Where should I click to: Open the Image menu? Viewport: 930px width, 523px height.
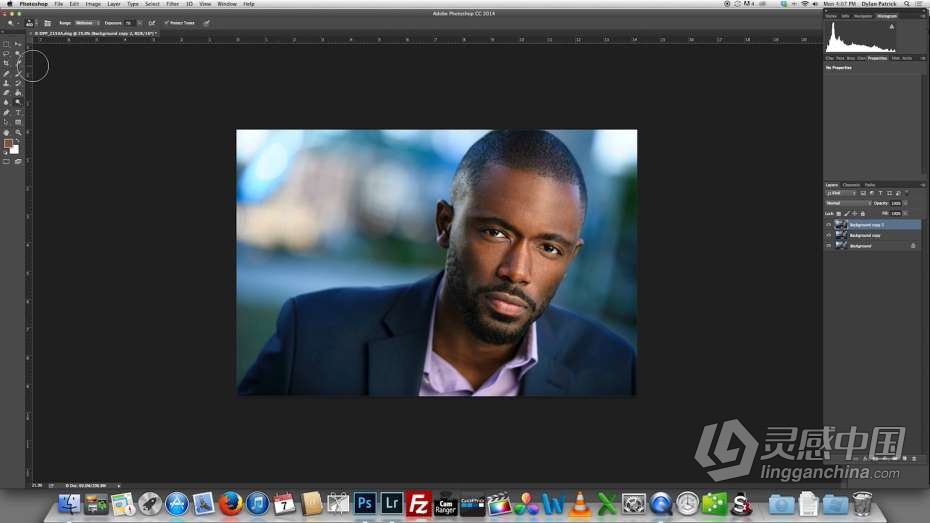click(93, 4)
